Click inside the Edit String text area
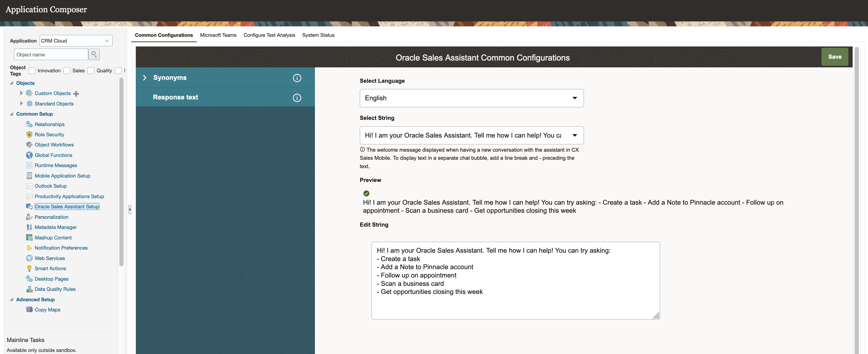This screenshot has width=868, height=354. point(515,281)
